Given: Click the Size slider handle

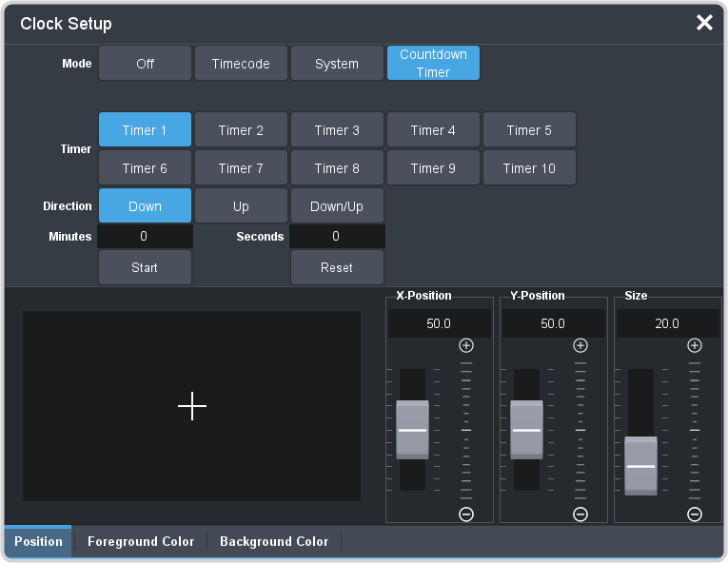Looking at the screenshot, I should 641,466.
